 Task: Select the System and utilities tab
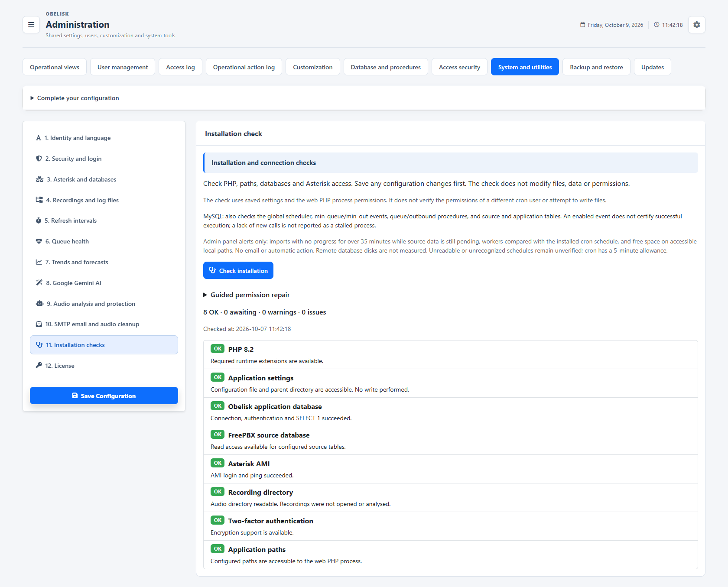[525, 67]
